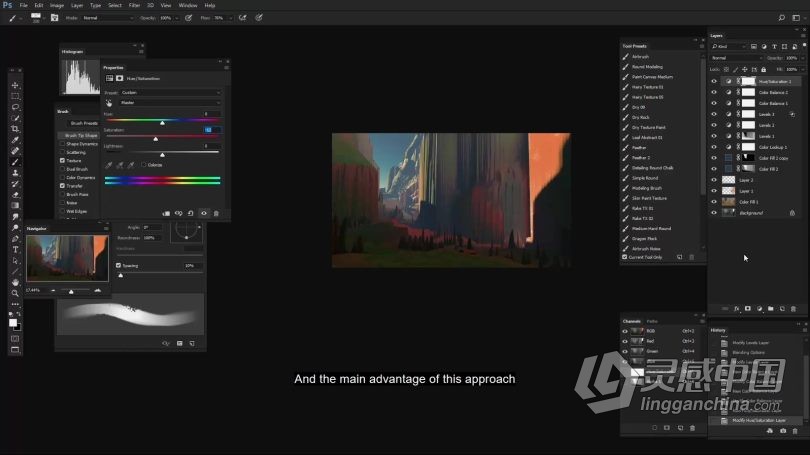Image resolution: width=810 pixels, height=455 pixels.
Task: Add a layer mask in Layers panel
Action: pos(747,309)
